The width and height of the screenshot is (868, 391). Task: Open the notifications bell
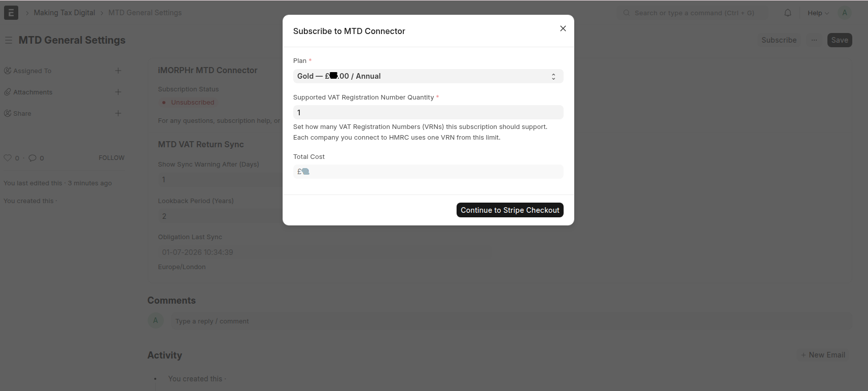tap(788, 13)
